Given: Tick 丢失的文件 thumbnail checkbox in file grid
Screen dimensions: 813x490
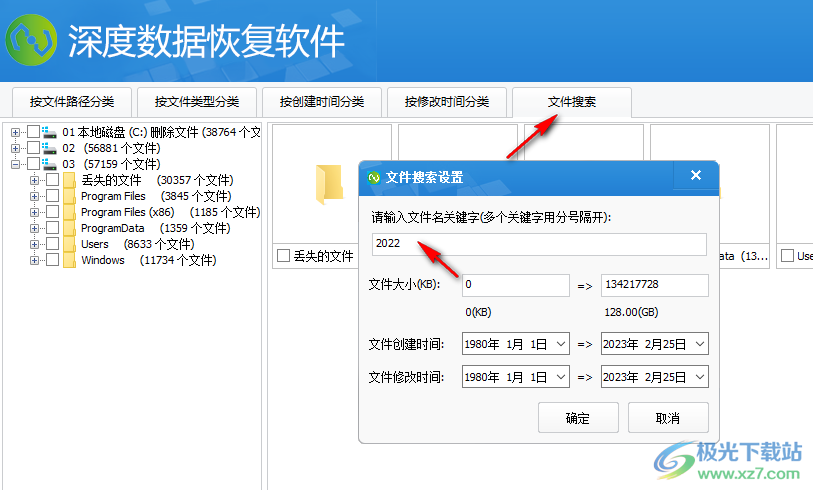Looking at the screenshot, I should tap(283, 256).
